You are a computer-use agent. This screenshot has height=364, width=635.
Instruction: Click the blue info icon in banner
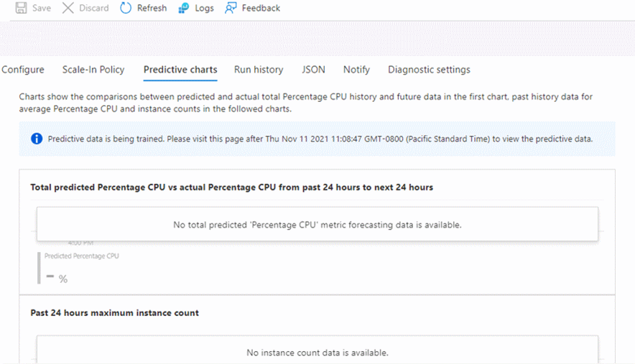pos(36,139)
